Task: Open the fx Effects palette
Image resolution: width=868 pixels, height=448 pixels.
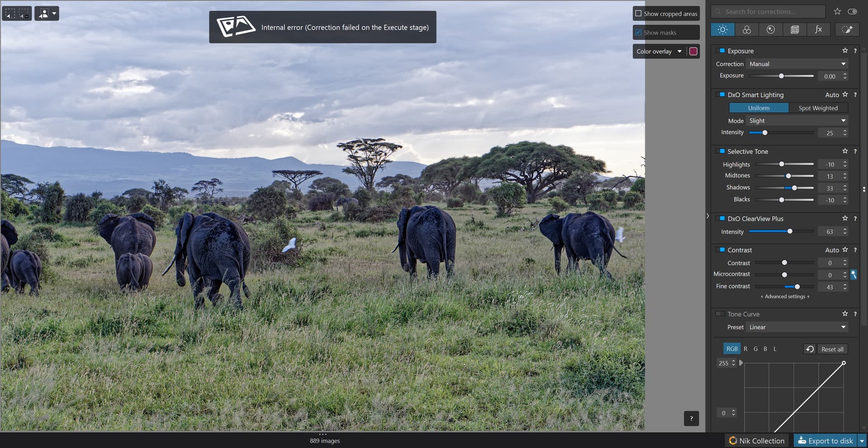Action: [x=818, y=30]
